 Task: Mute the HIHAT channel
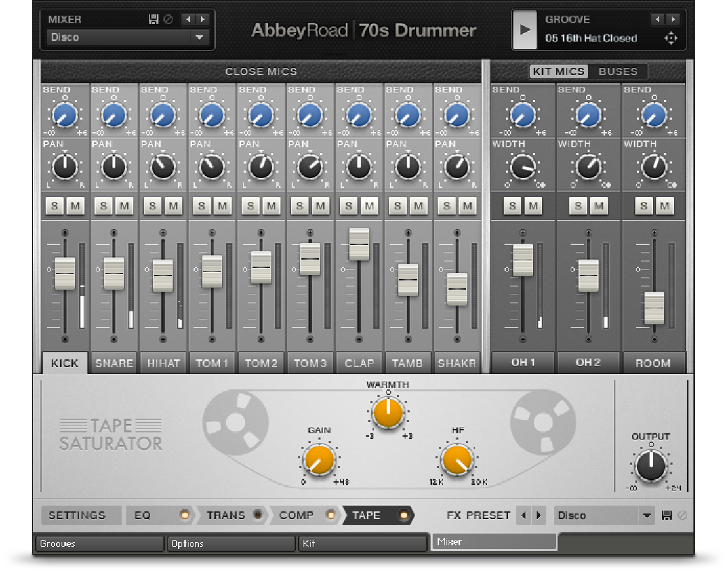point(173,206)
